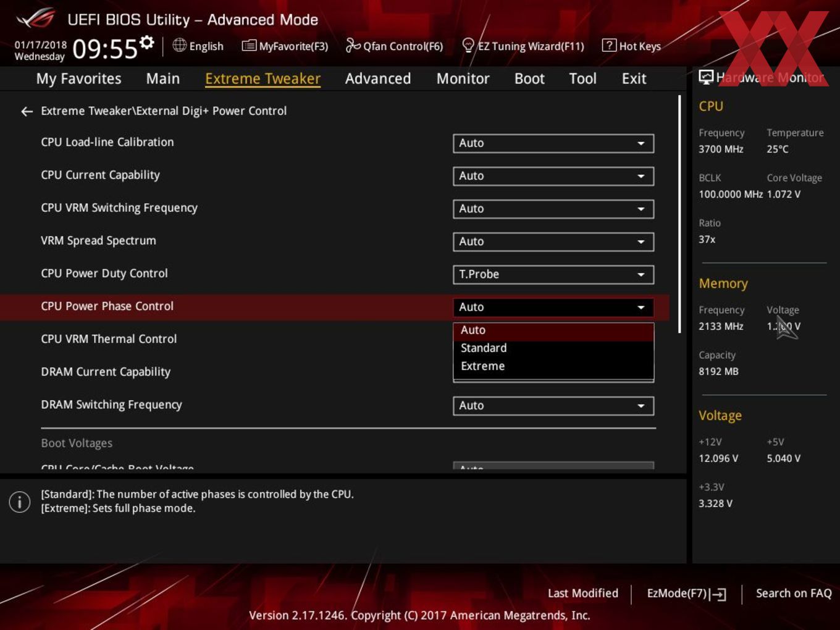Select the DRAM Current Capability label
Screen dimensions: 840x630
[x=106, y=372]
